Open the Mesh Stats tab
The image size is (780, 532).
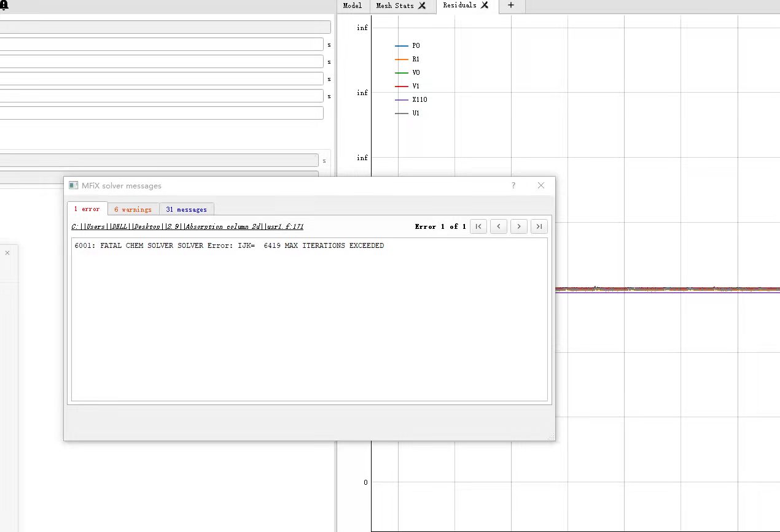pyautogui.click(x=394, y=6)
